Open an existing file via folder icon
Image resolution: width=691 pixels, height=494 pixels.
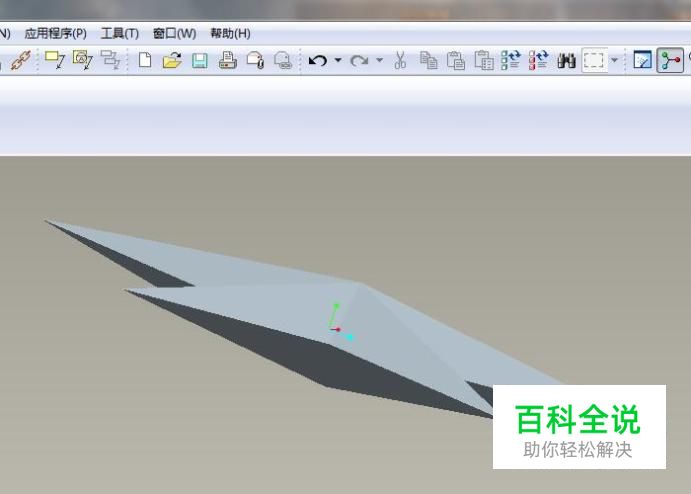(172, 60)
